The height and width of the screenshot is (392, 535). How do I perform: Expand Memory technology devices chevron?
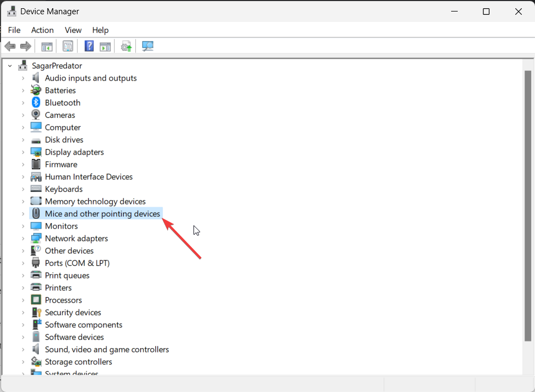[x=23, y=202]
